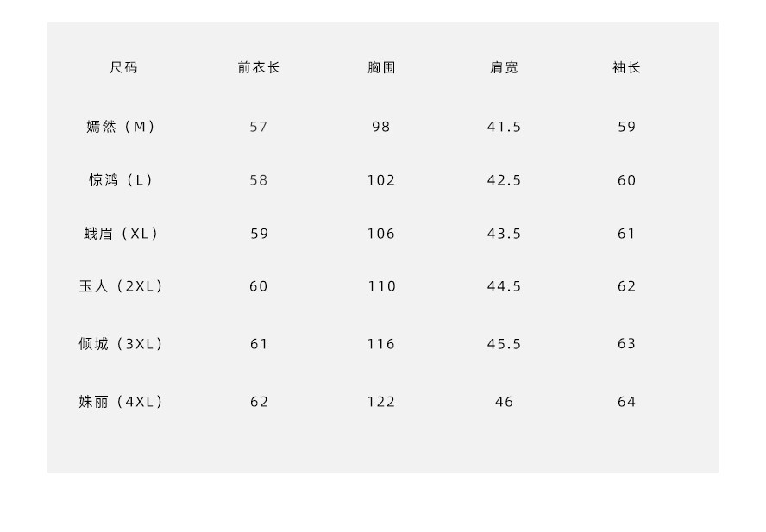Click the 胸围 value 98 for size M

tap(381, 127)
